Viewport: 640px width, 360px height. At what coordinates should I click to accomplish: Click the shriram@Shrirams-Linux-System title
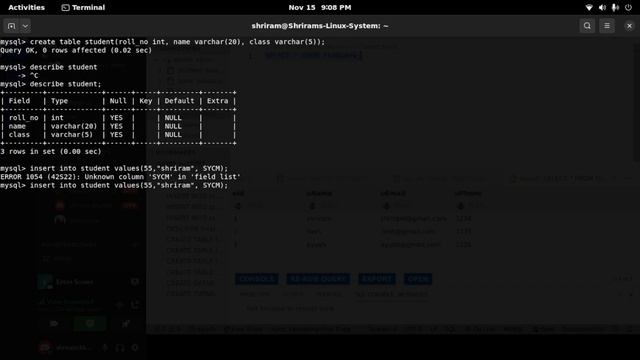click(x=320, y=26)
